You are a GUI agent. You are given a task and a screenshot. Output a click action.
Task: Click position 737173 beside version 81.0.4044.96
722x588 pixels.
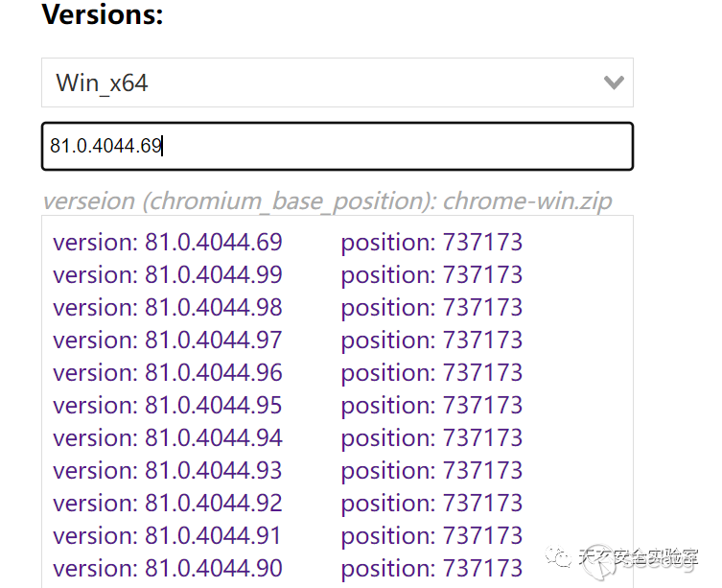pyautogui.click(x=431, y=373)
